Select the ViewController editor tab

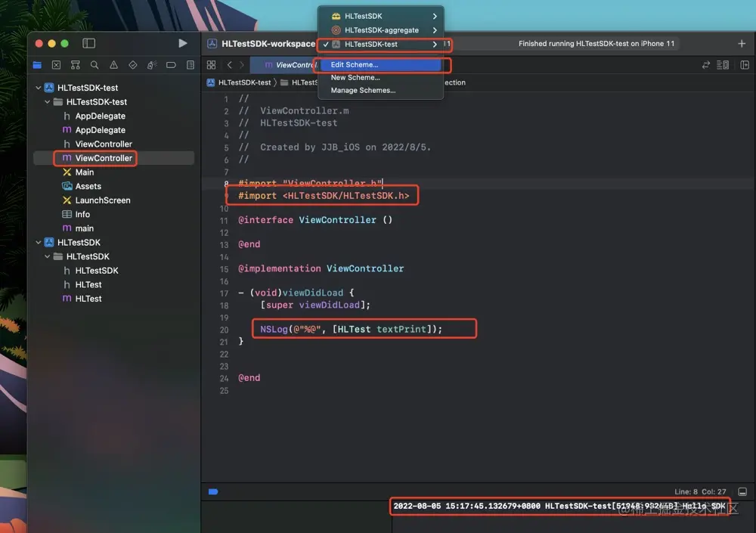click(290, 64)
